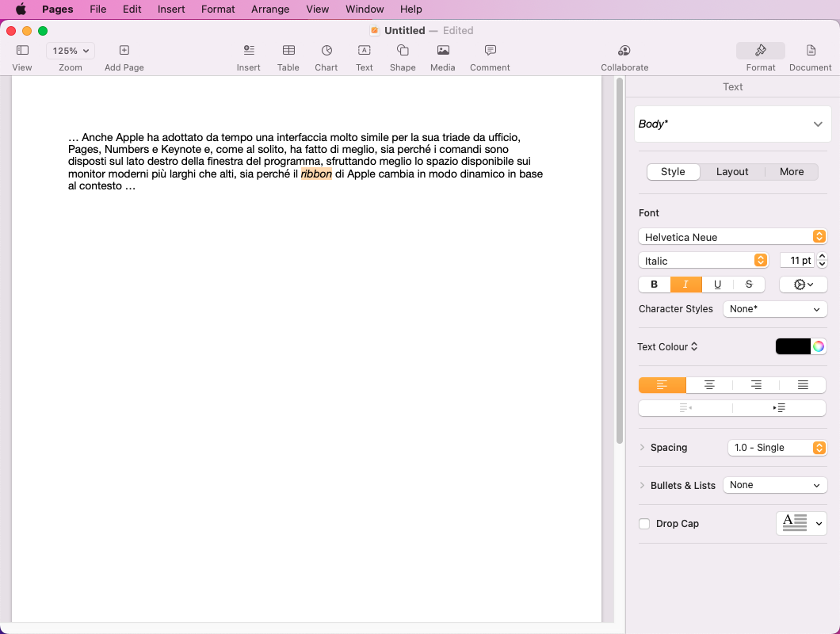Open the Document inspector icon
This screenshot has height=634, width=840.
811,51
